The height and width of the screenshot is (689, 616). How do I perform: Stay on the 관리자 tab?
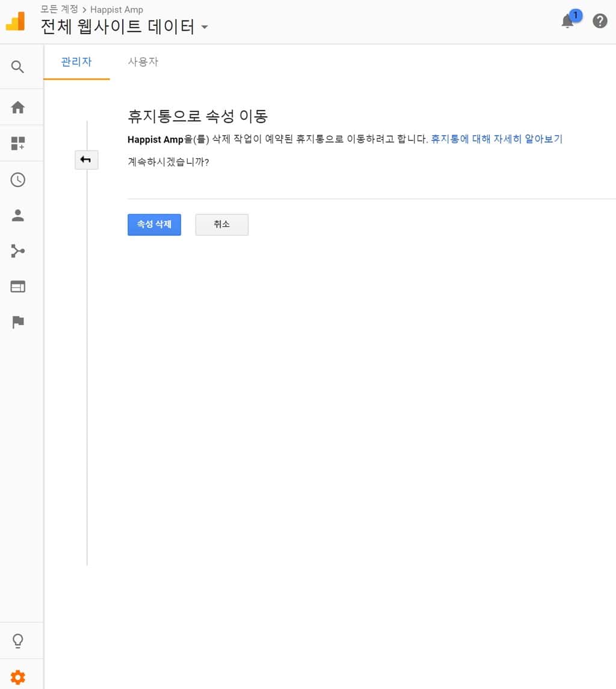click(x=76, y=61)
